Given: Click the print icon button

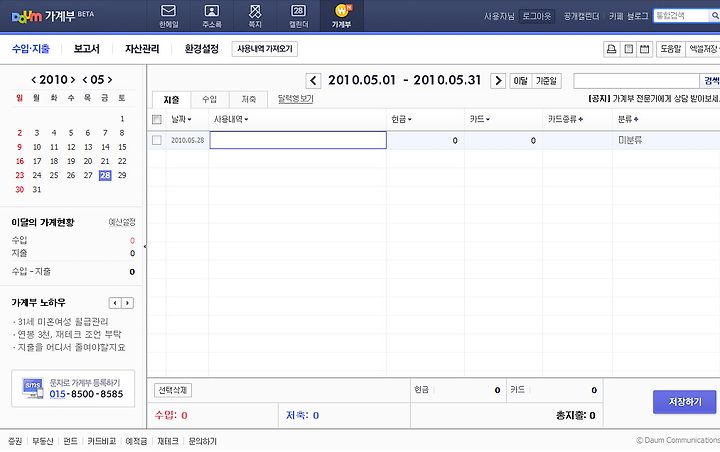Looking at the screenshot, I should [612, 49].
